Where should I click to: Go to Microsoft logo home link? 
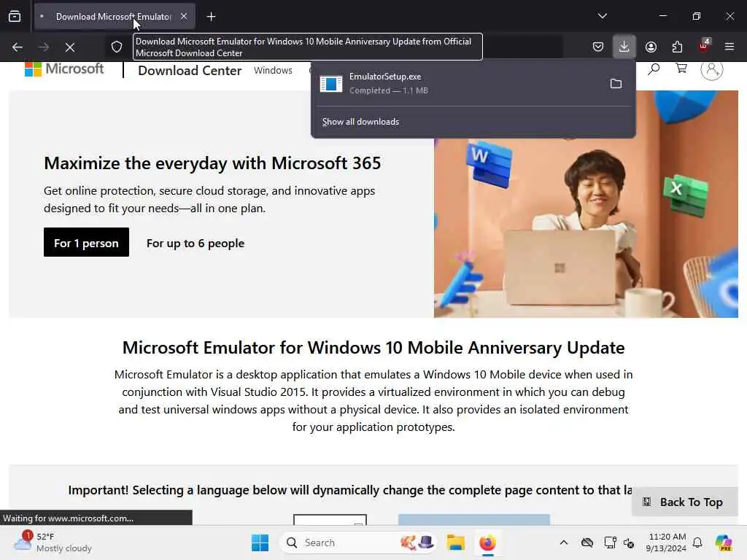click(64, 69)
